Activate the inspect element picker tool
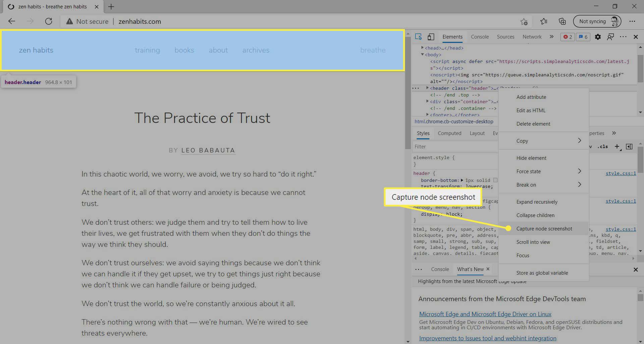 (x=418, y=37)
